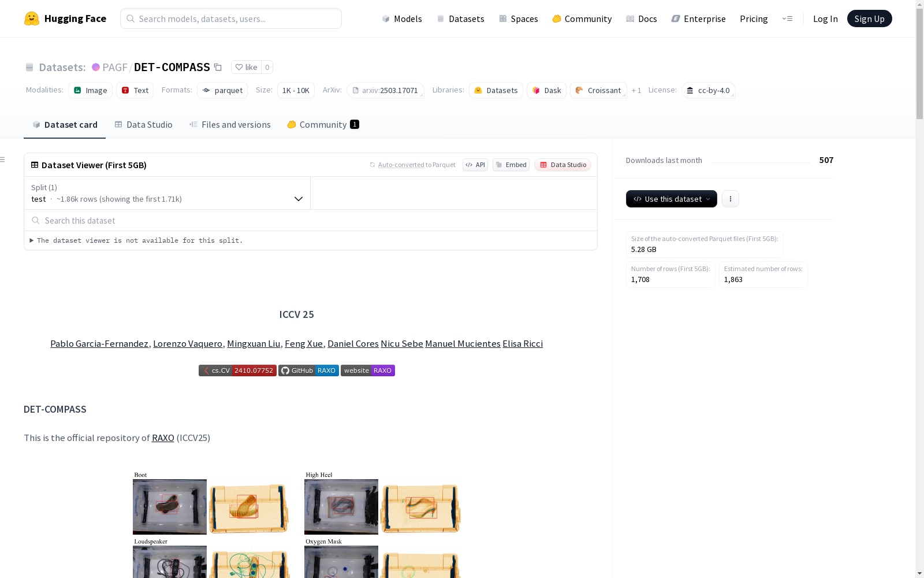This screenshot has height=578, width=924.
Task: Click the Dataset Viewer table icon
Action: 35,165
